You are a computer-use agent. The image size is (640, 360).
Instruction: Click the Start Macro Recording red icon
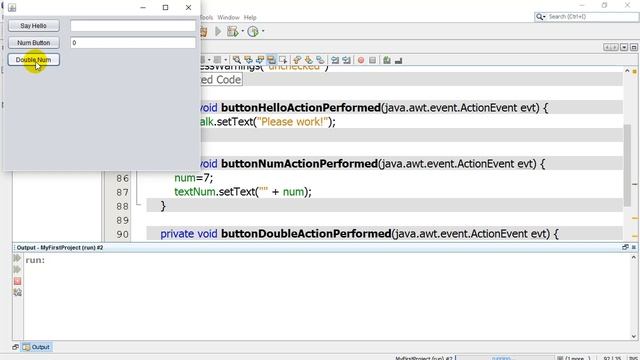point(361,60)
